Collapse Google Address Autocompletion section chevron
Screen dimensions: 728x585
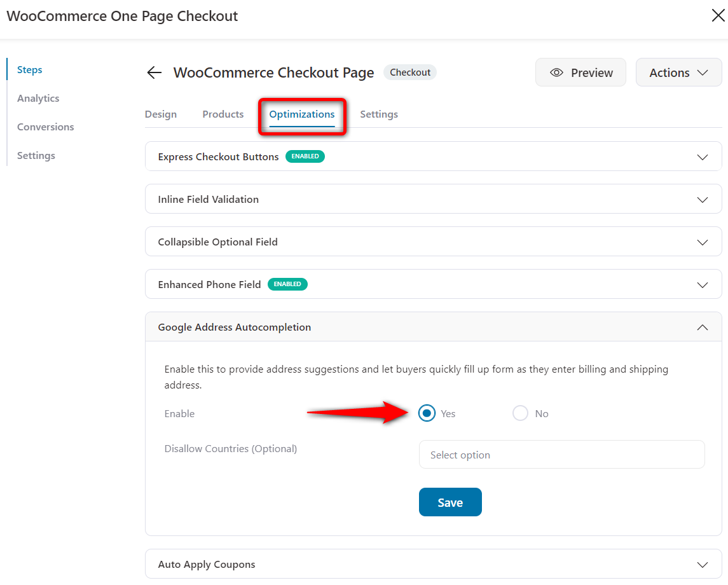coord(703,327)
